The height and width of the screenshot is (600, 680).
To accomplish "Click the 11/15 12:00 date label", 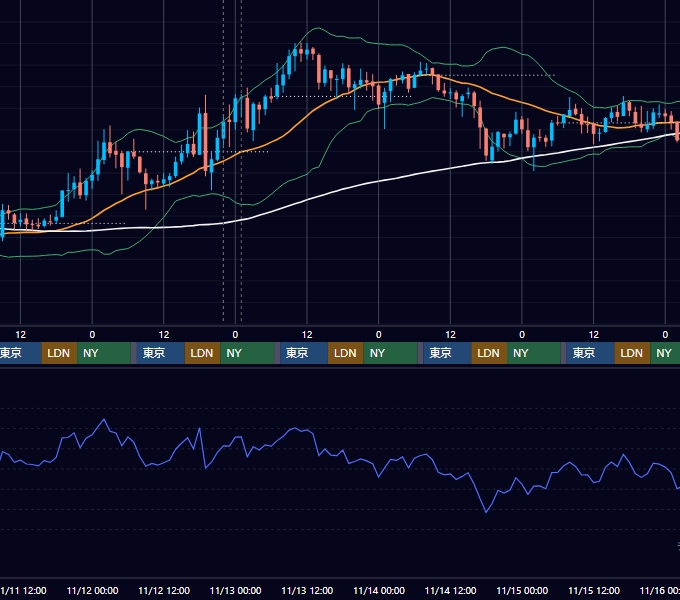I will pyautogui.click(x=594, y=590).
